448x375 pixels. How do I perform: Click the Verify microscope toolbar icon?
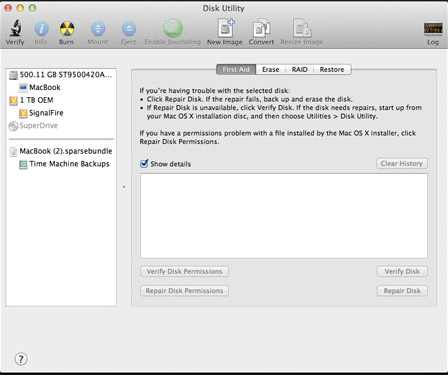[x=15, y=28]
